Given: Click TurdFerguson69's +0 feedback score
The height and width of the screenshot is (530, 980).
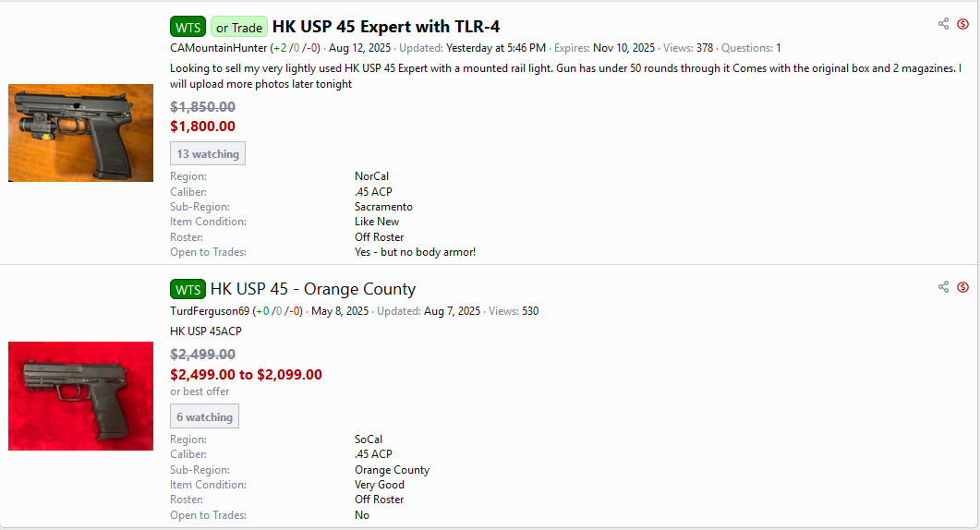Looking at the screenshot, I should coord(263,311).
